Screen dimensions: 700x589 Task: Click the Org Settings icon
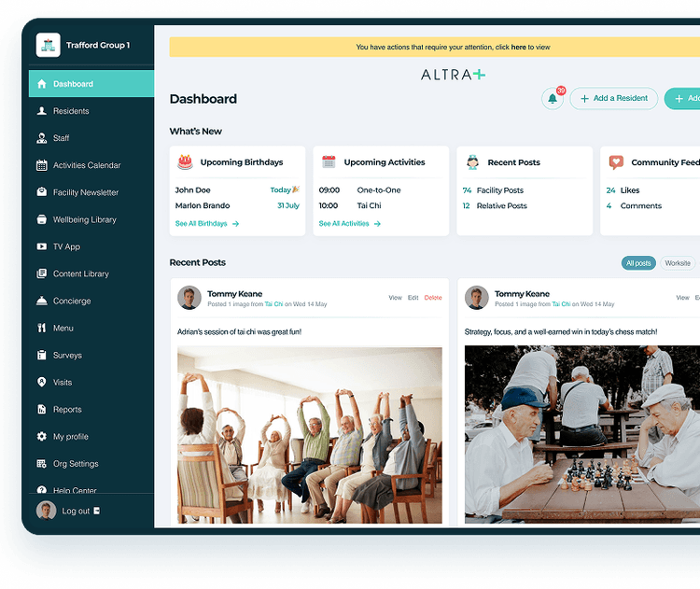coord(41,464)
